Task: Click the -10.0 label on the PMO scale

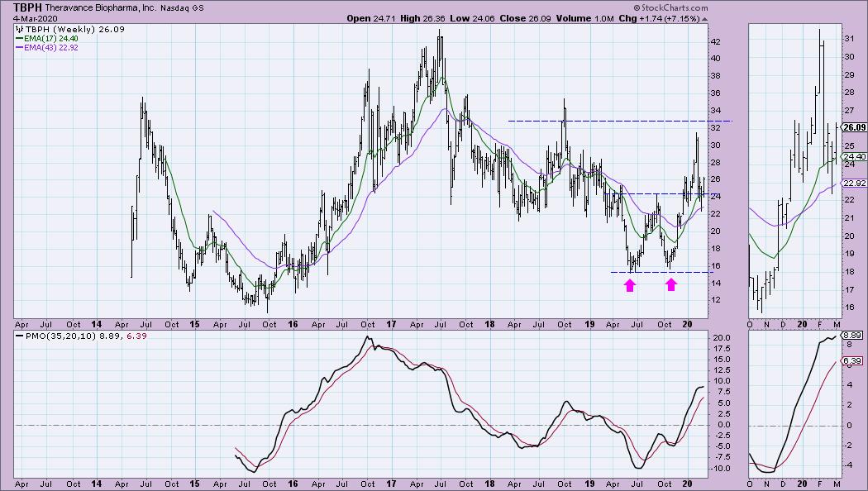Action: pos(720,469)
